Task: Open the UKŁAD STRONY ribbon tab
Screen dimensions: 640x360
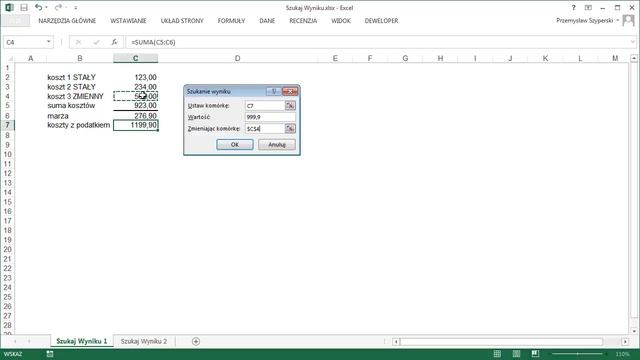Action: coord(182,21)
